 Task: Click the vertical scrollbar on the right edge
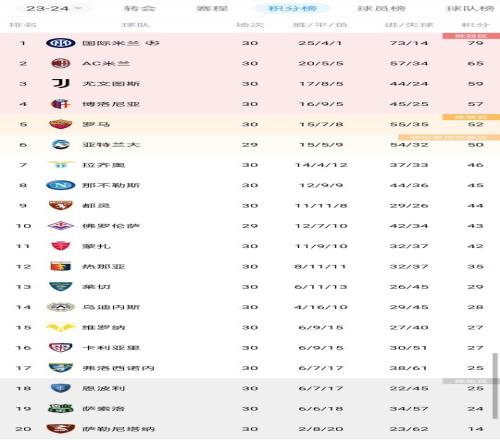pyautogui.click(x=495, y=386)
